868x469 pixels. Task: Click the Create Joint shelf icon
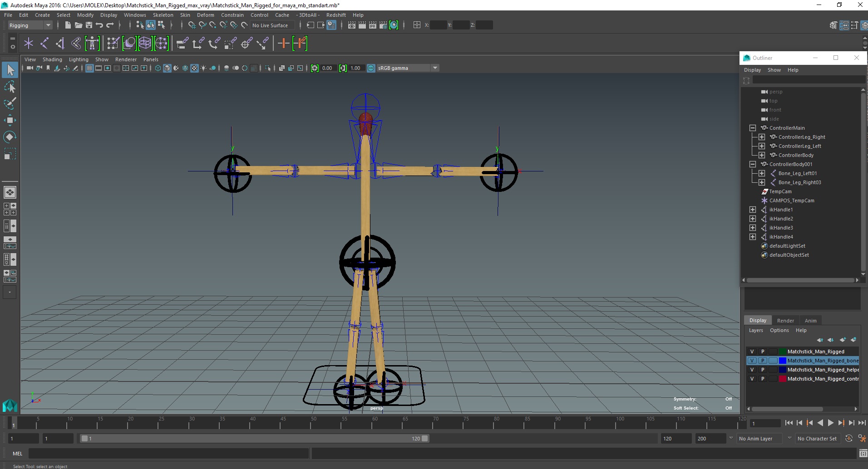[x=44, y=44]
